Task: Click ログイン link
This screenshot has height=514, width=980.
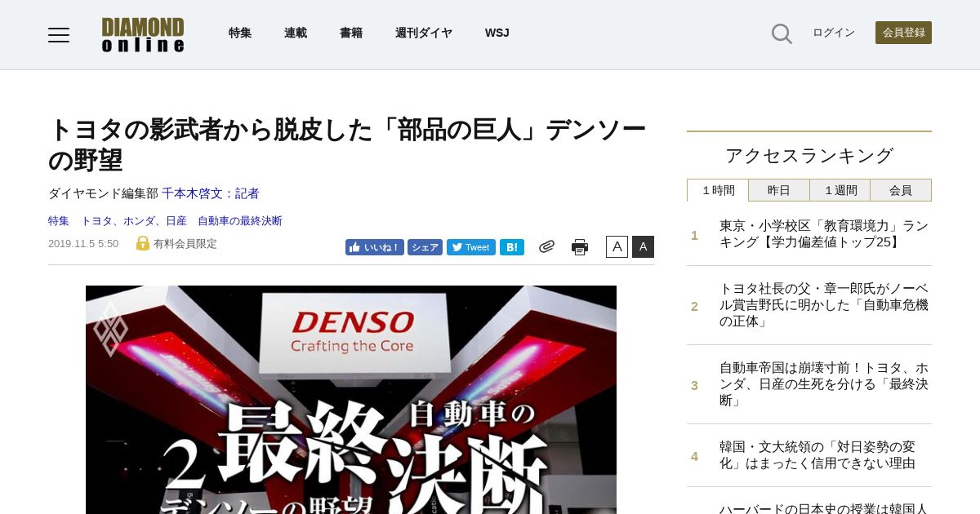Action: [x=834, y=33]
